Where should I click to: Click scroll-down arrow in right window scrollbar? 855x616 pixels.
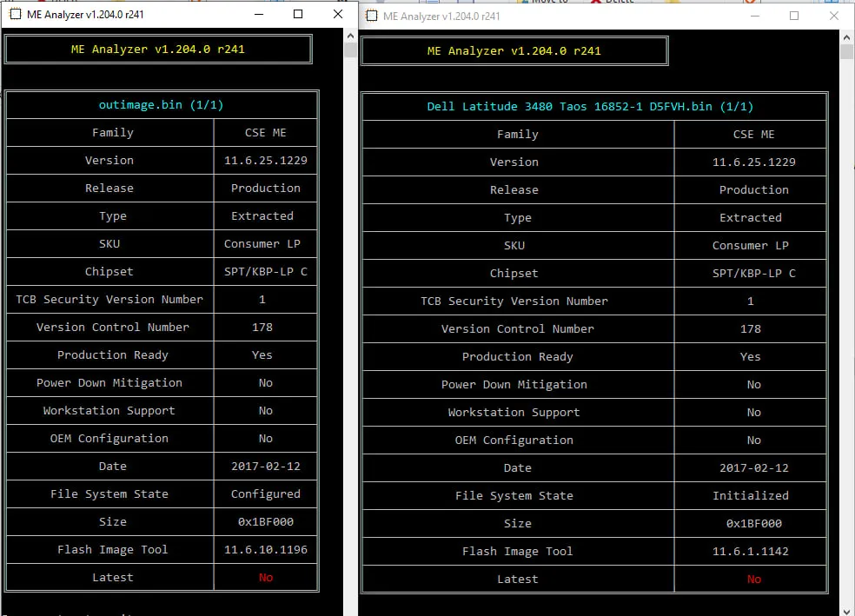coord(847,611)
